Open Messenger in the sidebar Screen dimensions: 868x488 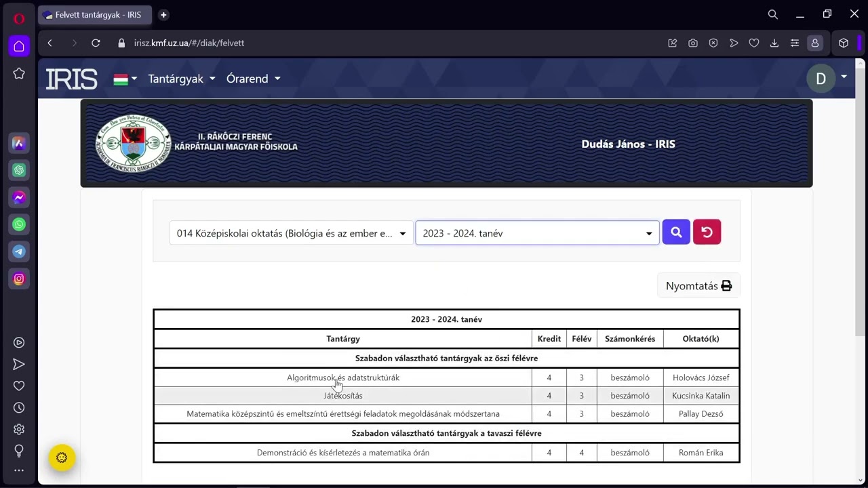(19, 197)
